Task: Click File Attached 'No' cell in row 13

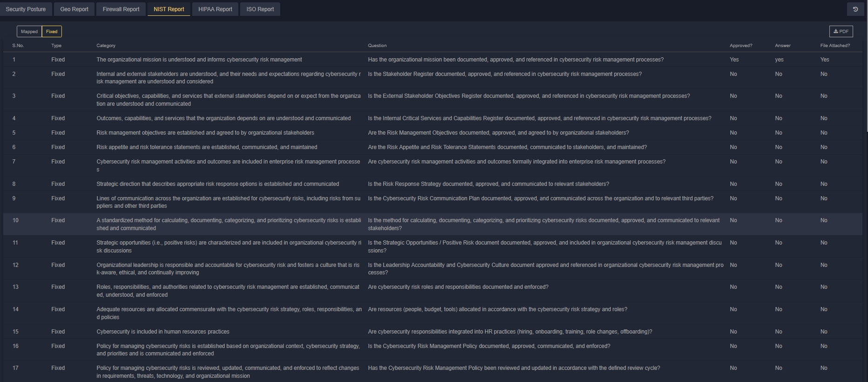Action: [x=824, y=287]
